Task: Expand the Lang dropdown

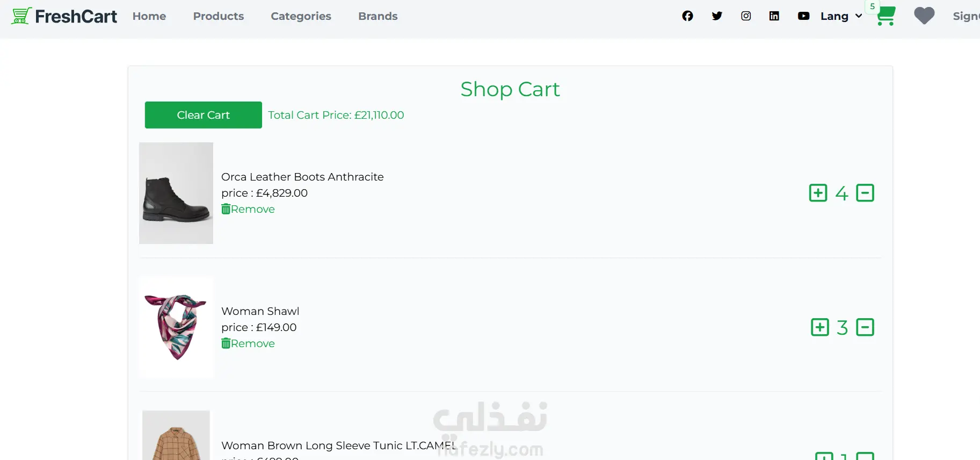Action: pos(841,16)
